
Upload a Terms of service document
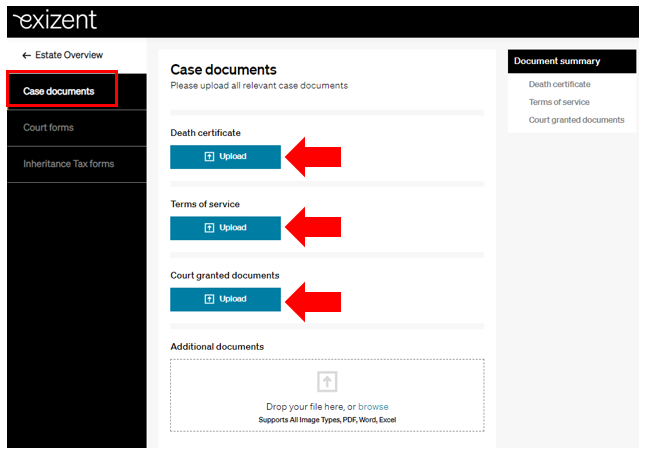coord(225,228)
